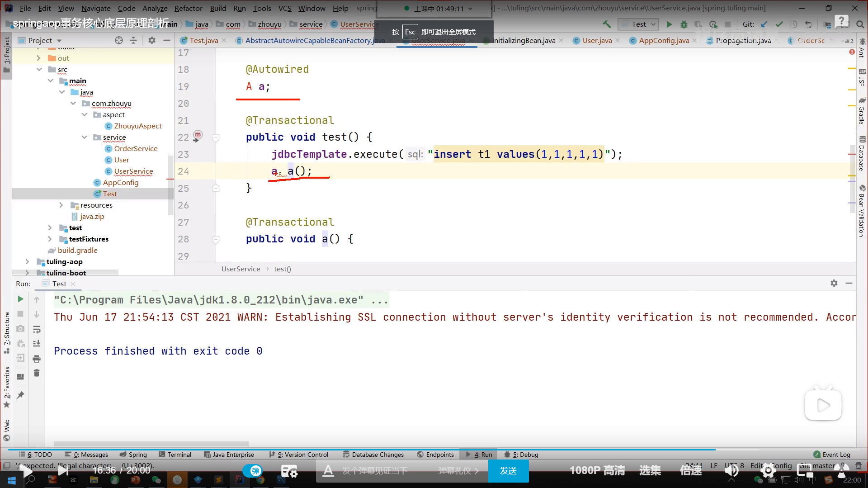This screenshot has height=488, width=868.
Task: Open the Test run configuration dropdown
Action: [x=638, y=24]
